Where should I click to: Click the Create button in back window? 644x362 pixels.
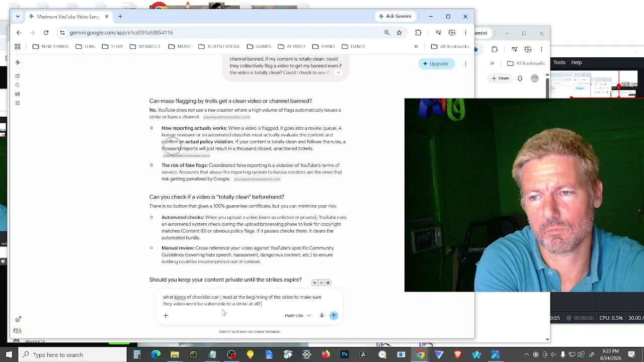point(500,78)
